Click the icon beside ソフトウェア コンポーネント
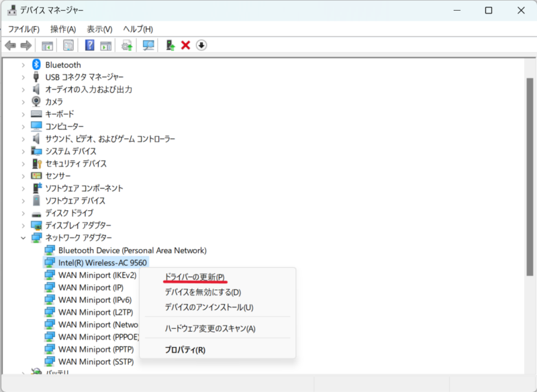Screen dimensions: 537x392 point(36,188)
